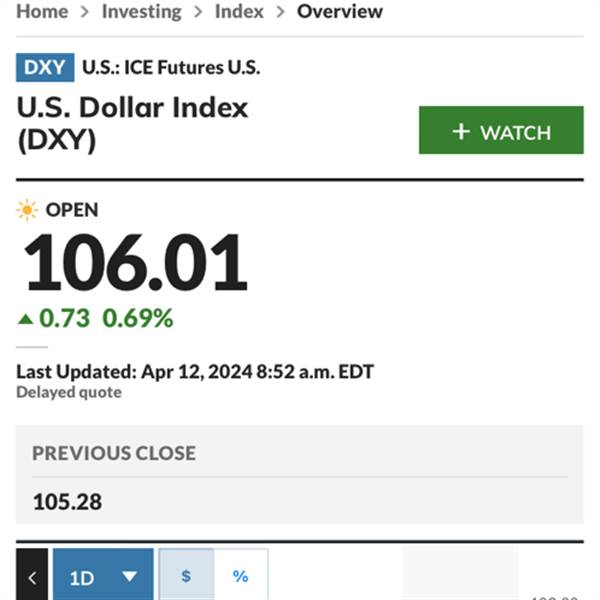The width and height of the screenshot is (600, 600).
Task: Click the 0.69% percent change figure
Action: pyautogui.click(x=138, y=318)
